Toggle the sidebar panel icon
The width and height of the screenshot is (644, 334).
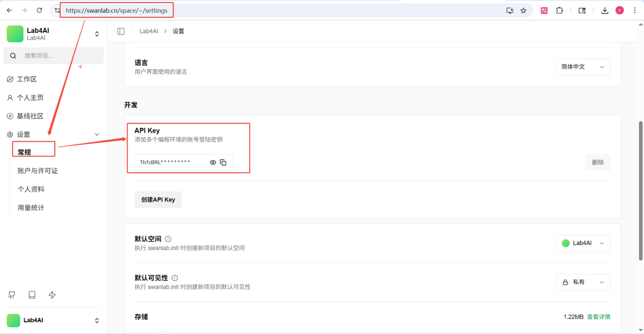click(x=121, y=31)
